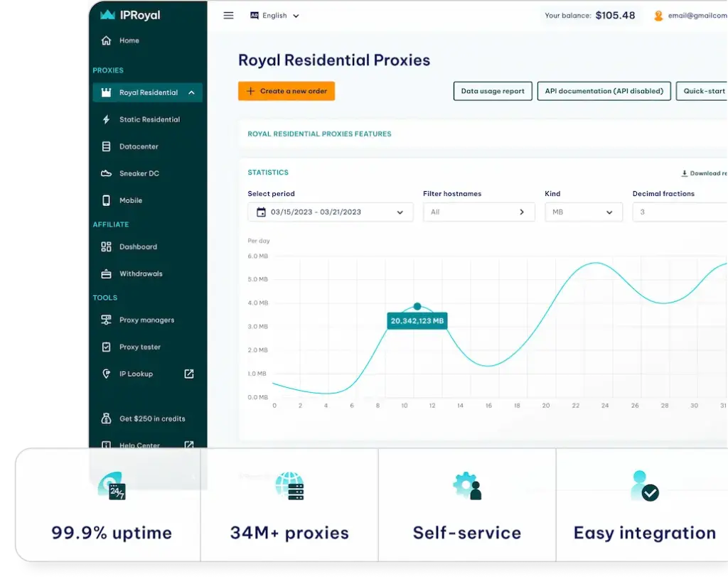Click the Easy integration checkmark user icon

tap(645, 486)
